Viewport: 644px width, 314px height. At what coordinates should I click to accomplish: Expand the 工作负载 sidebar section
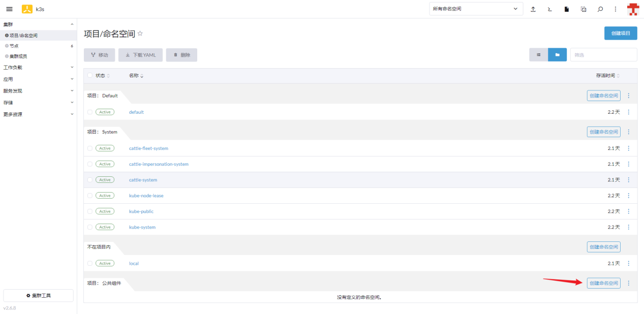coord(38,67)
